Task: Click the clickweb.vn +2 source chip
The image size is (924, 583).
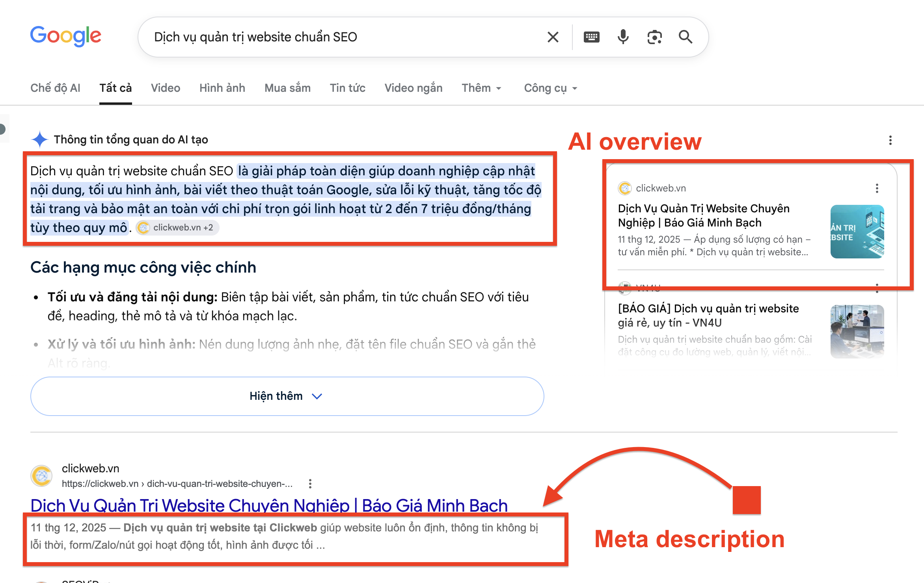Action: (177, 228)
